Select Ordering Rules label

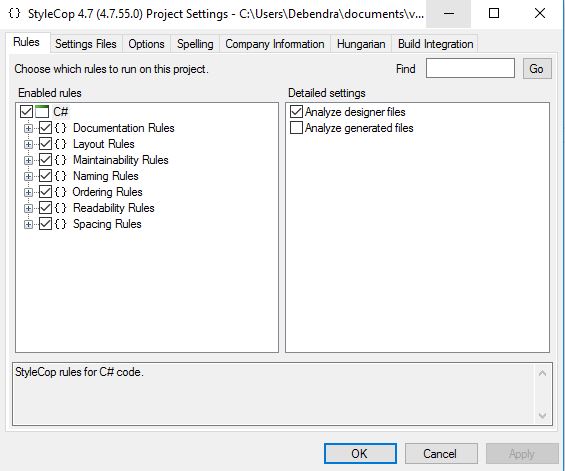point(107,192)
